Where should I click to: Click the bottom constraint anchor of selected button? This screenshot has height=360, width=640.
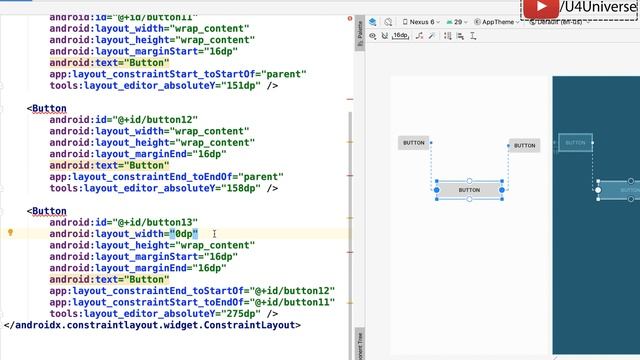point(469,199)
